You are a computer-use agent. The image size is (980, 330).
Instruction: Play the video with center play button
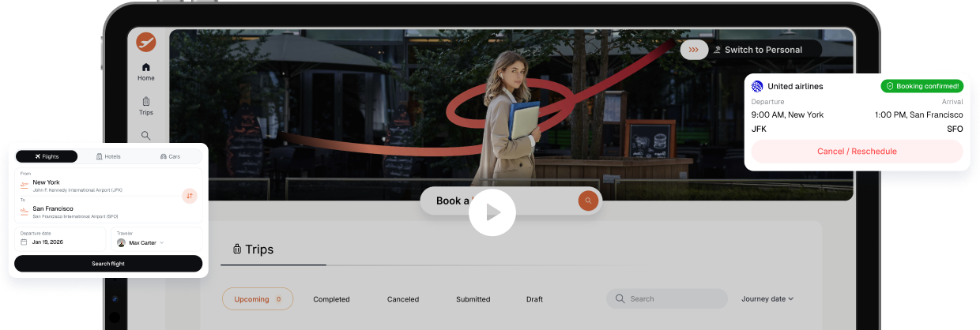(492, 212)
